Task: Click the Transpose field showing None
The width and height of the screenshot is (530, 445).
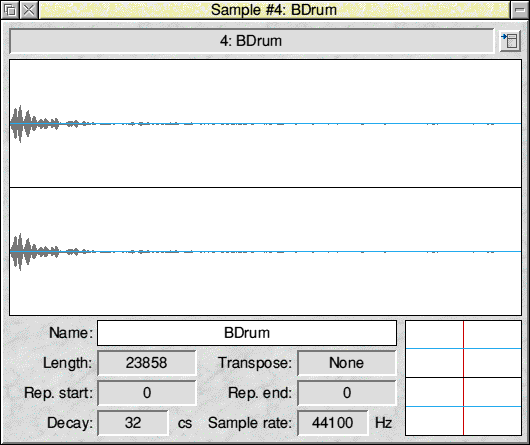Action: 346,363
